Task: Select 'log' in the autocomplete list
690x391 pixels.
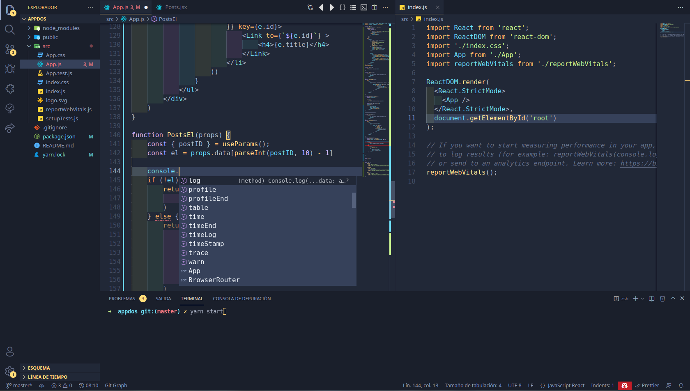Action: [267, 181]
